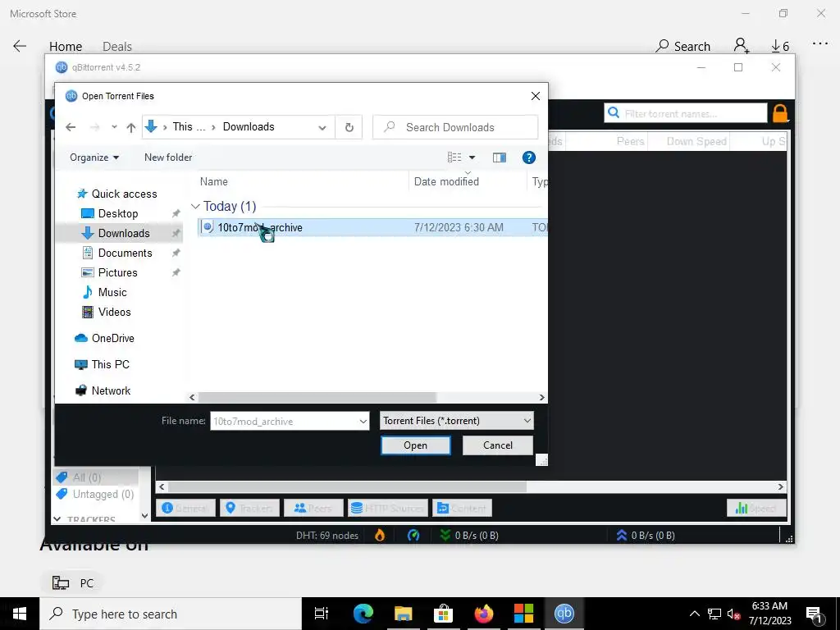The height and width of the screenshot is (630, 840).
Task: Create a New folder
Action: 167,157
